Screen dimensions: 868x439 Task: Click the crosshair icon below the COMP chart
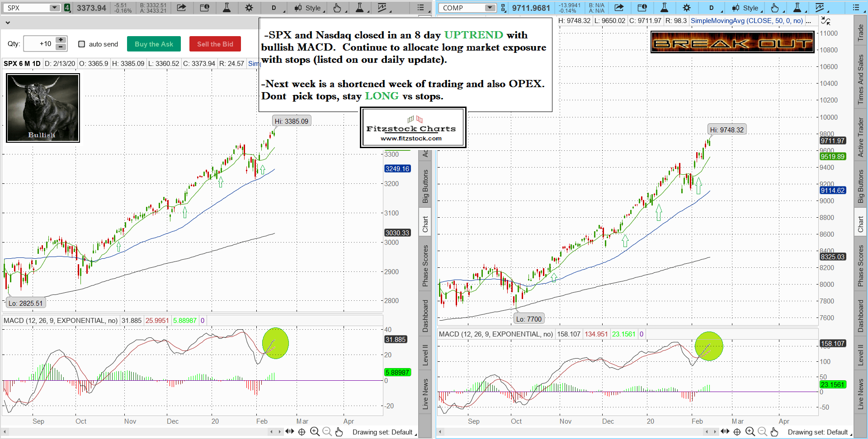(737, 432)
